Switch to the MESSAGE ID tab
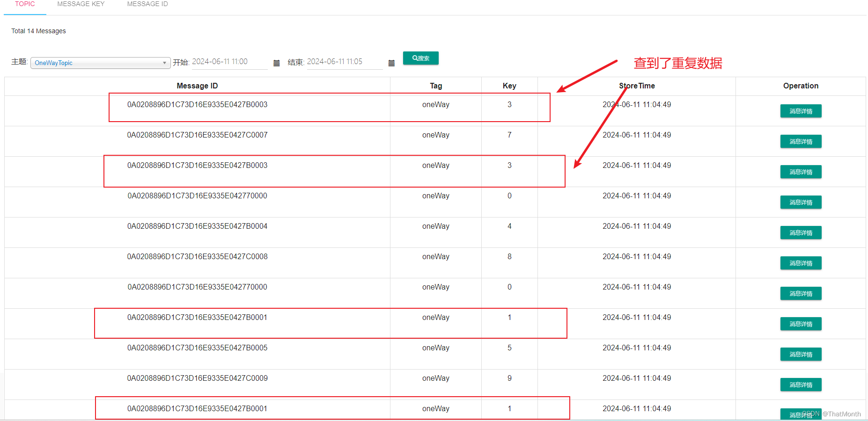 [x=147, y=4]
